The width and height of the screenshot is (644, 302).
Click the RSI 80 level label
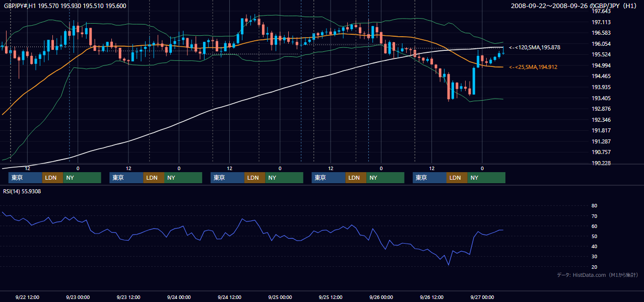[x=594, y=206]
